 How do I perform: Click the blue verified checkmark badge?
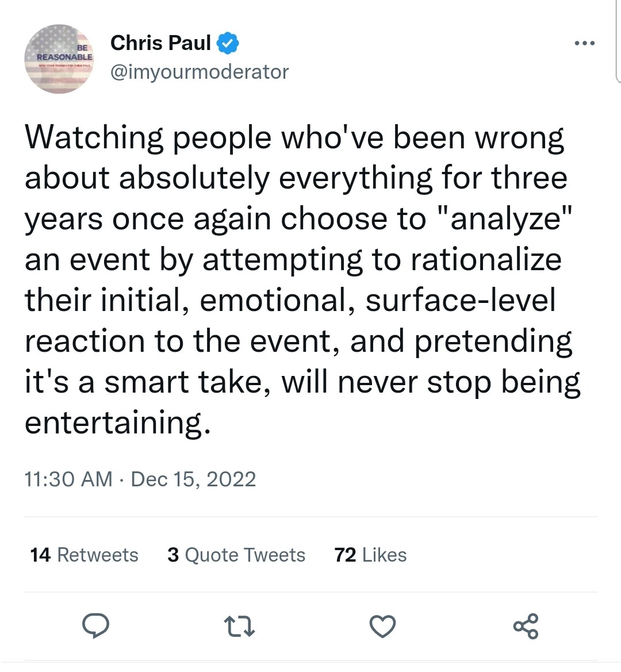point(228,43)
